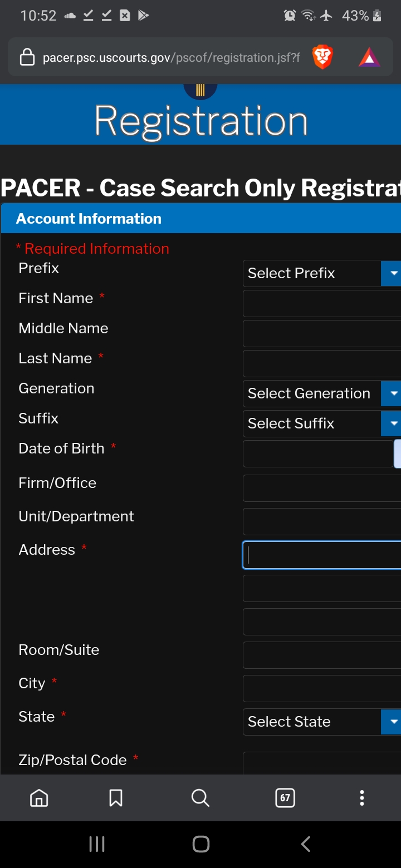Tap the search magnifier icon
This screenshot has height=868, width=401.
pyautogui.click(x=200, y=798)
